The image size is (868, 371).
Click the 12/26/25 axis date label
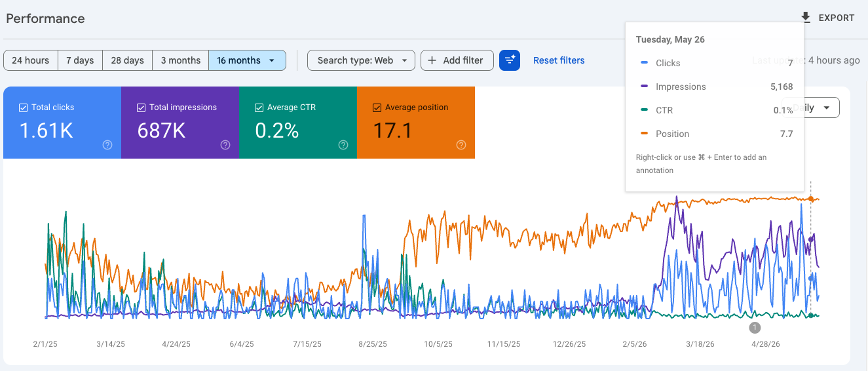tap(569, 343)
